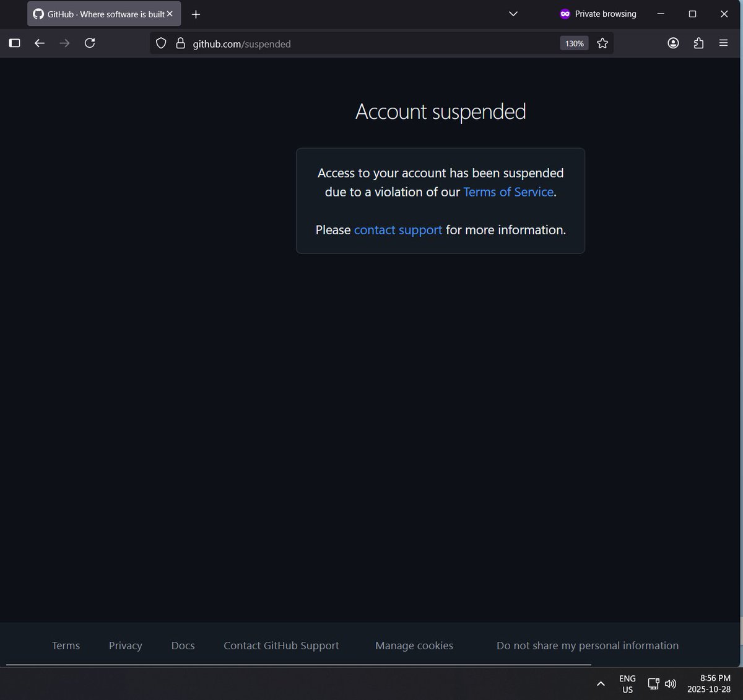Close the GitHub tab

[x=170, y=14]
